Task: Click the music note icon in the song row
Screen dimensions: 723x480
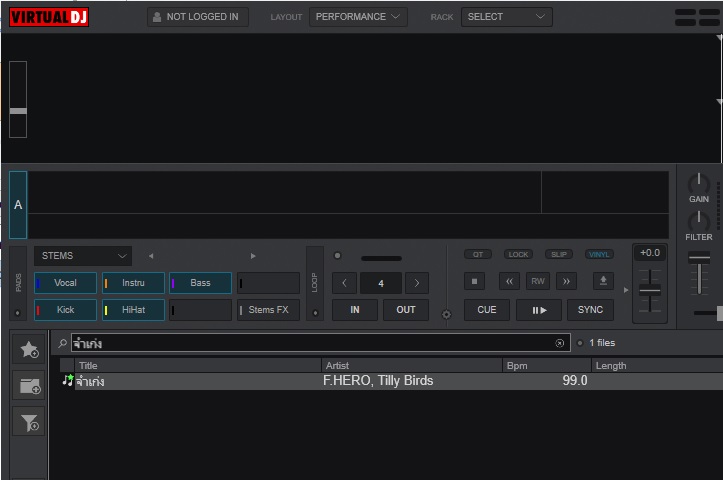Action: tap(68, 381)
